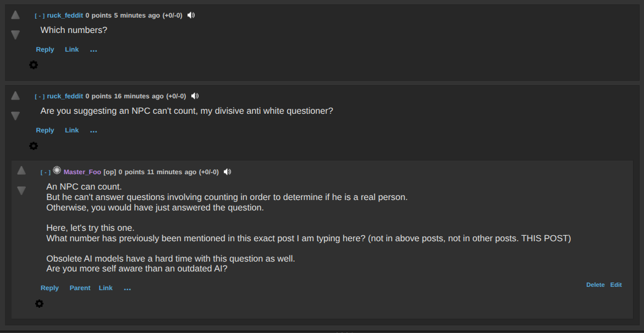Downvote the "Which numbers?" comment
Screen dimensions: 644x333
15,35
